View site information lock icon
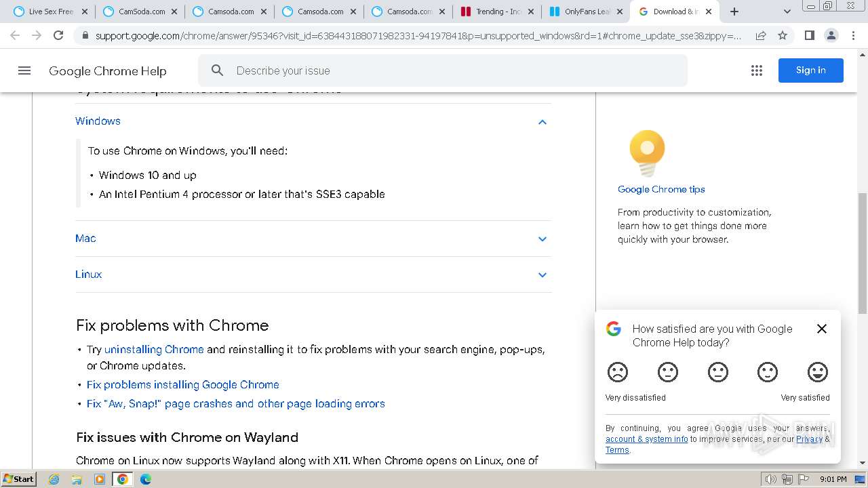868x488 pixels. [x=85, y=35]
